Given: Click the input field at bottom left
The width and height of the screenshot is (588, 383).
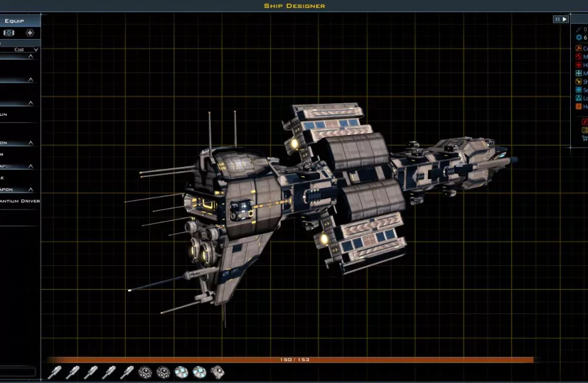Looking at the screenshot, I should 18,372.
